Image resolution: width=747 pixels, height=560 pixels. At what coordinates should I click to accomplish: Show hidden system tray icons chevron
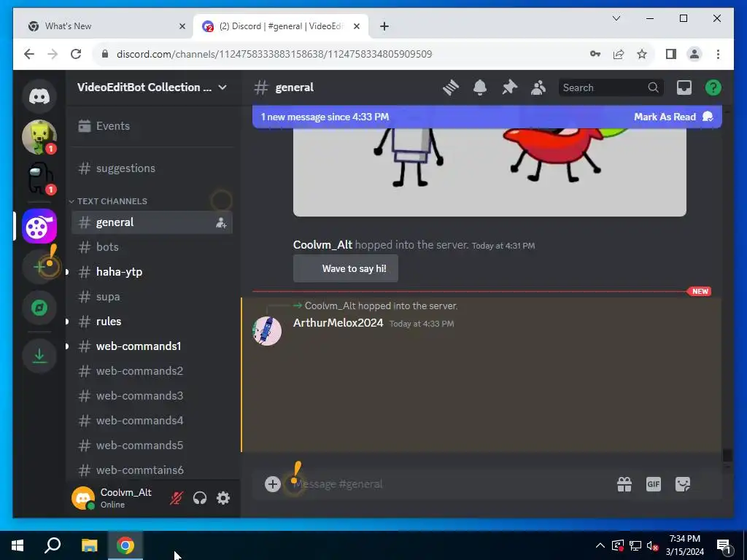tap(600, 545)
